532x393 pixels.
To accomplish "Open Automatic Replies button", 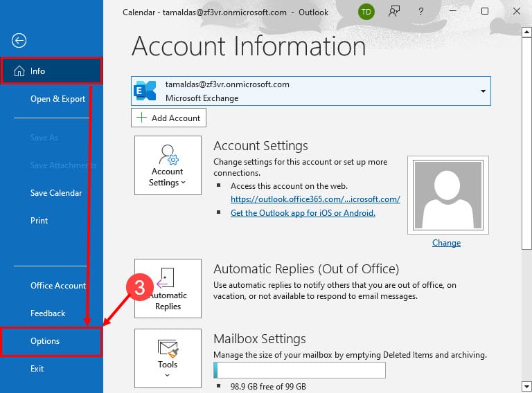I will (168, 289).
